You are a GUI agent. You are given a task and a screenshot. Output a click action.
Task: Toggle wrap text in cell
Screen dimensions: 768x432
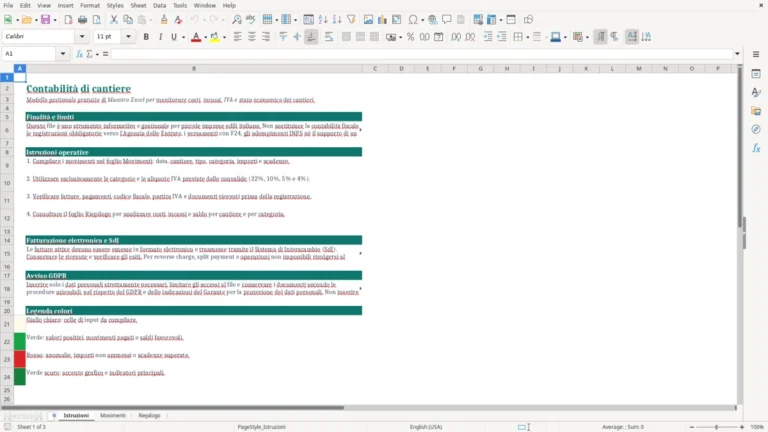[x=329, y=37]
